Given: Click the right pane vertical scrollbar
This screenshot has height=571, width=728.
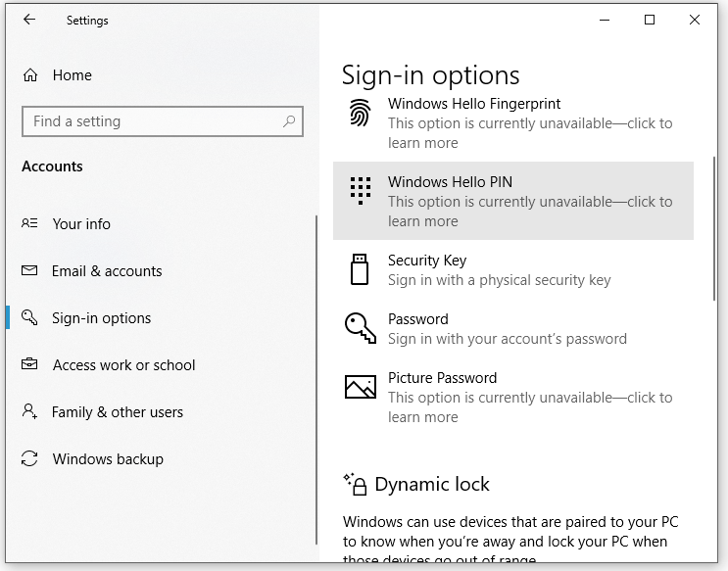Looking at the screenshot, I should pos(714,229).
